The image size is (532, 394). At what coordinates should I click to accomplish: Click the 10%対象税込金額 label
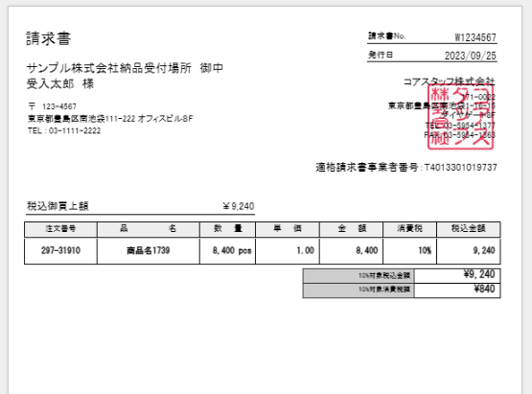pos(384,275)
